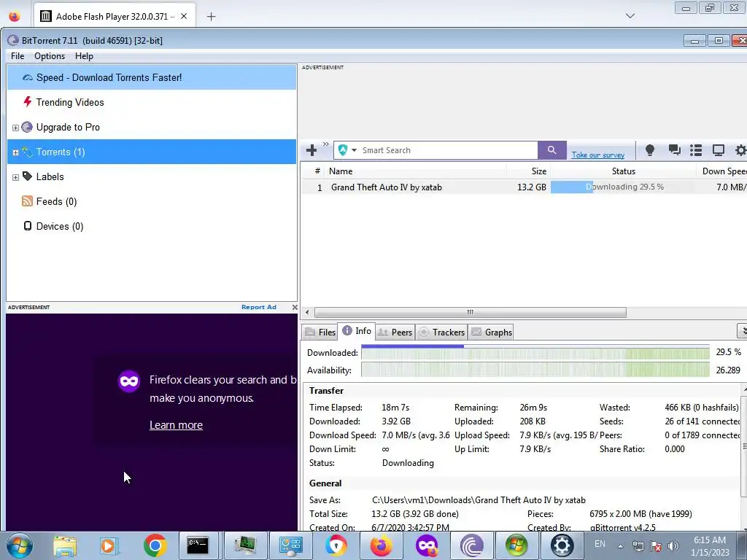The image size is (747, 560).
Task: Sort by the Name column header
Action: pyautogui.click(x=417, y=171)
